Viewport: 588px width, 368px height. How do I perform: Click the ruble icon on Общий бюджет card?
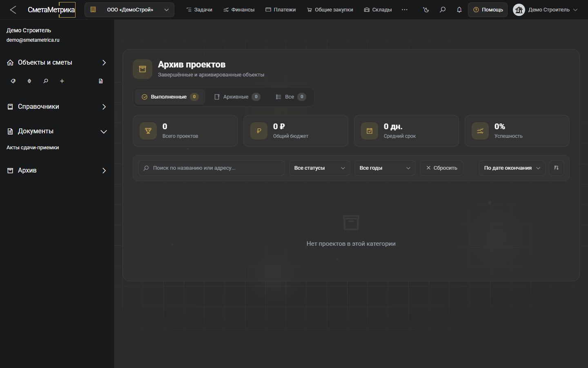pyautogui.click(x=259, y=131)
